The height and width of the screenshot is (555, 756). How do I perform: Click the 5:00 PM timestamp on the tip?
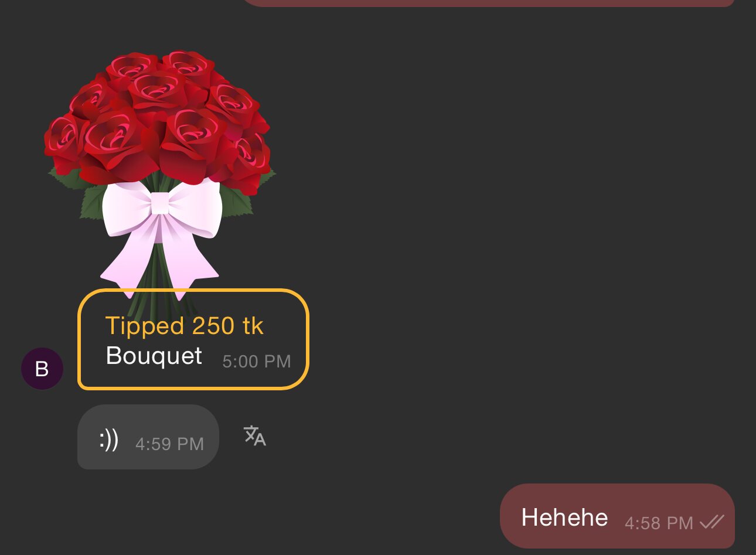257,361
